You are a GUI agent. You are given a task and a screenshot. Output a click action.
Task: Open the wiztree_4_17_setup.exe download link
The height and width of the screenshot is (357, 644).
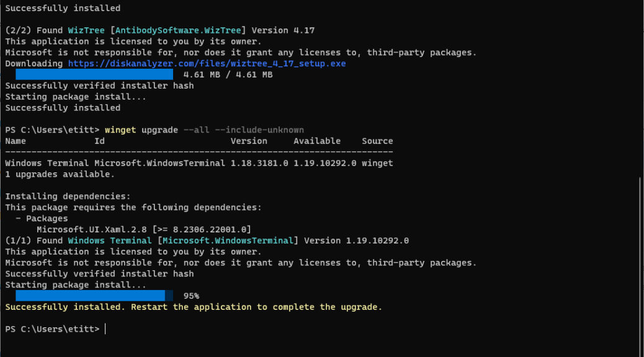pyautogui.click(x=207, y=64)
